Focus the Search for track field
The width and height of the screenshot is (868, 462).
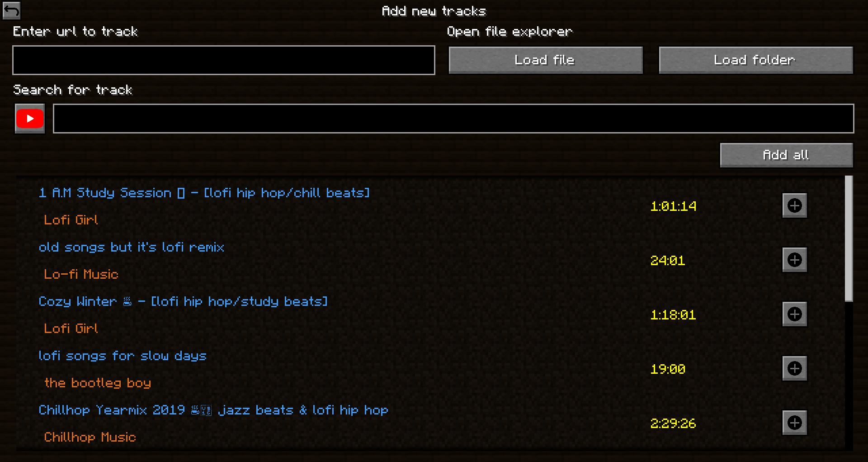pyautogui.click(x=453, y=119)
